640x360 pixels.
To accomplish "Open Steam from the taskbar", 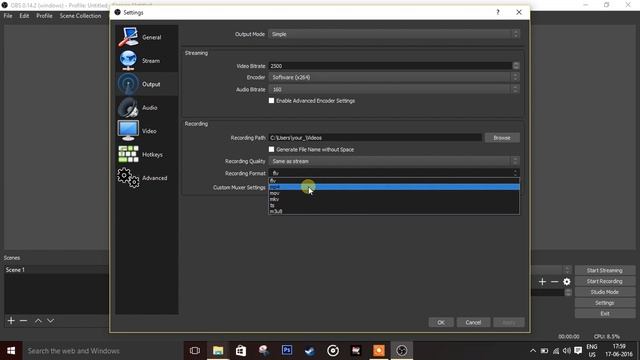I will pos(310,351).
